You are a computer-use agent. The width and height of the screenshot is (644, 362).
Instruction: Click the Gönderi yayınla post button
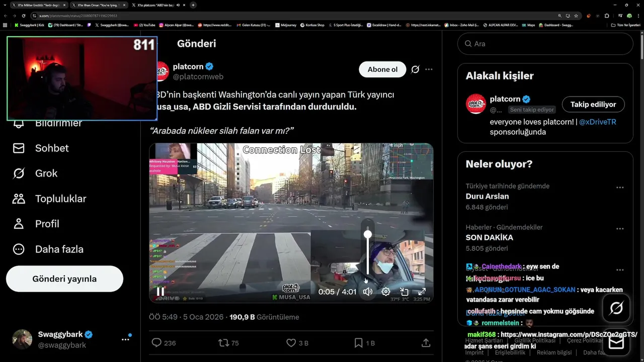point(64,279)
